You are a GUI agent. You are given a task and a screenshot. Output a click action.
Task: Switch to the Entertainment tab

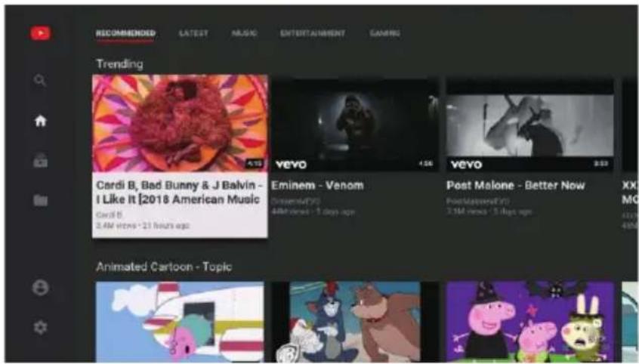[313, 33]
